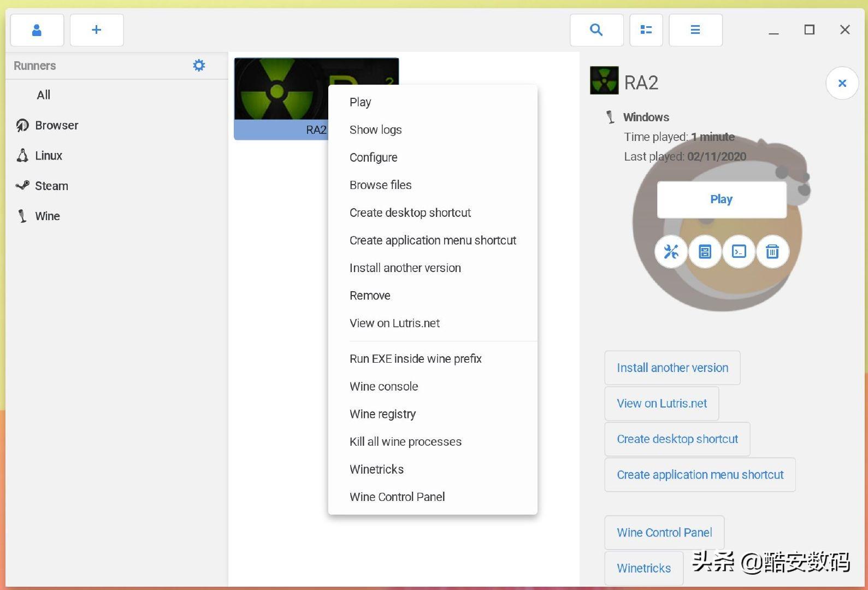868x590 pixels.
Task: Click the Windows platform label
Action: tap(646, 117)
